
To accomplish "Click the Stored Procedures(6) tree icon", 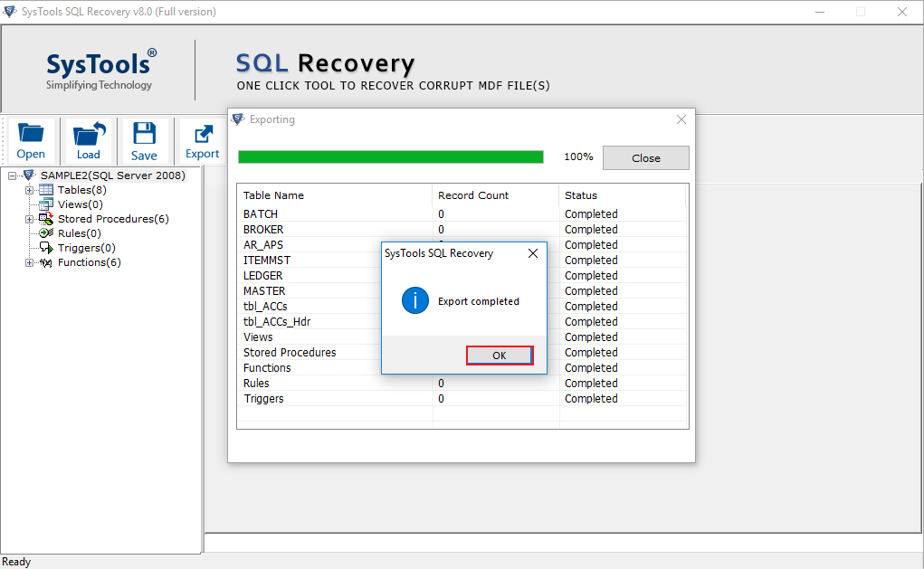I will click(46, 219).
